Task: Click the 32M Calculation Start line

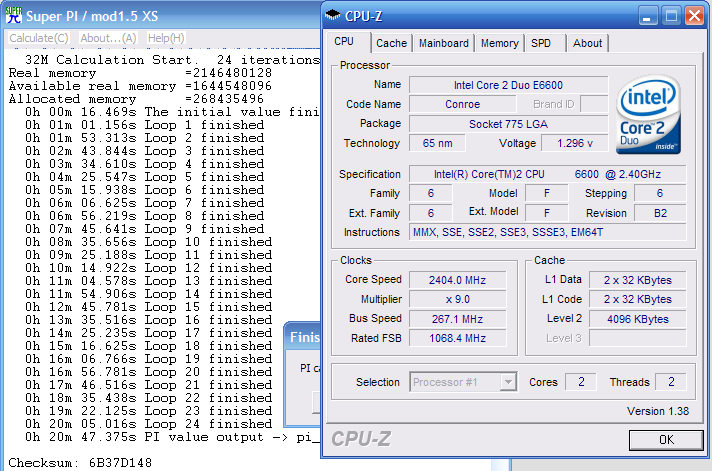Action: (x=173, y=60)
